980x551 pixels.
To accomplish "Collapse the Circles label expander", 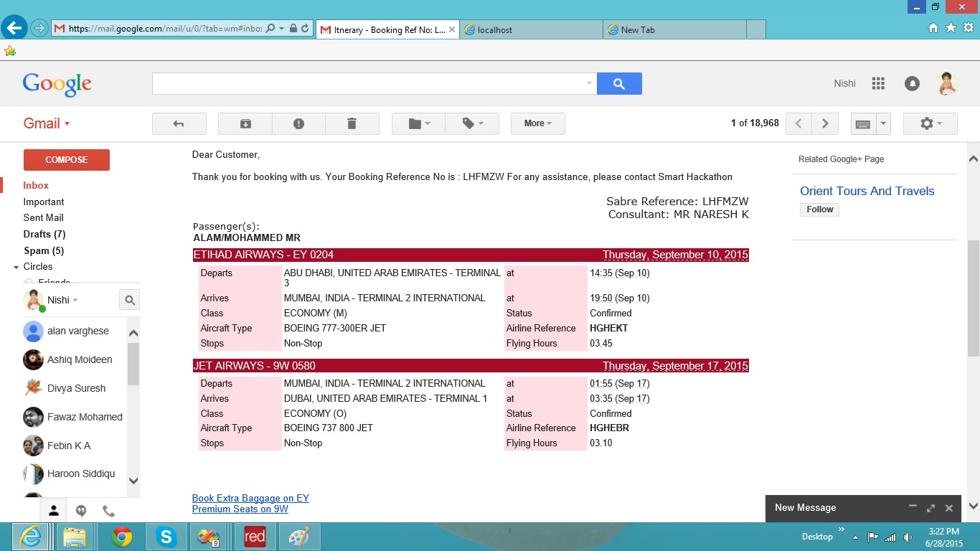I will tap(16, 267).
